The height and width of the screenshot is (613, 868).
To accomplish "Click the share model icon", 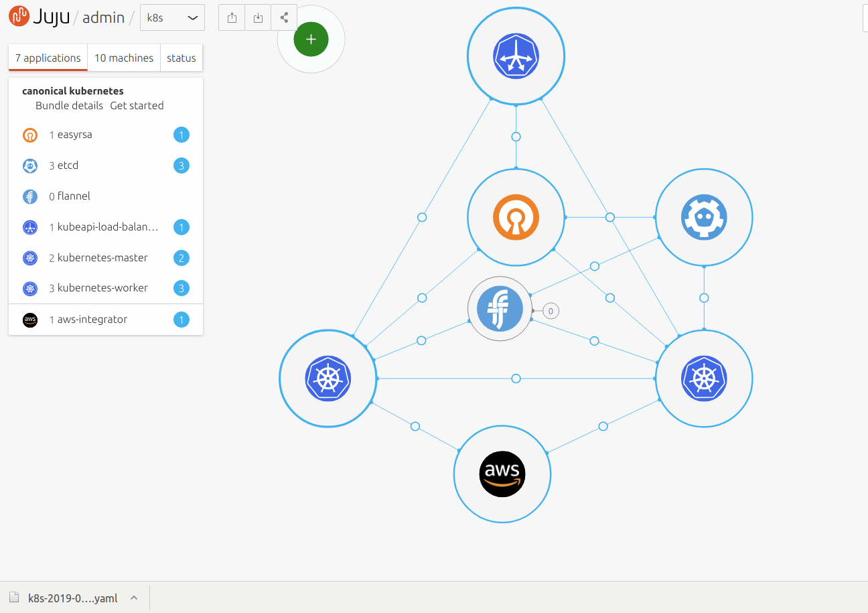I will click(x=284, y=18).
